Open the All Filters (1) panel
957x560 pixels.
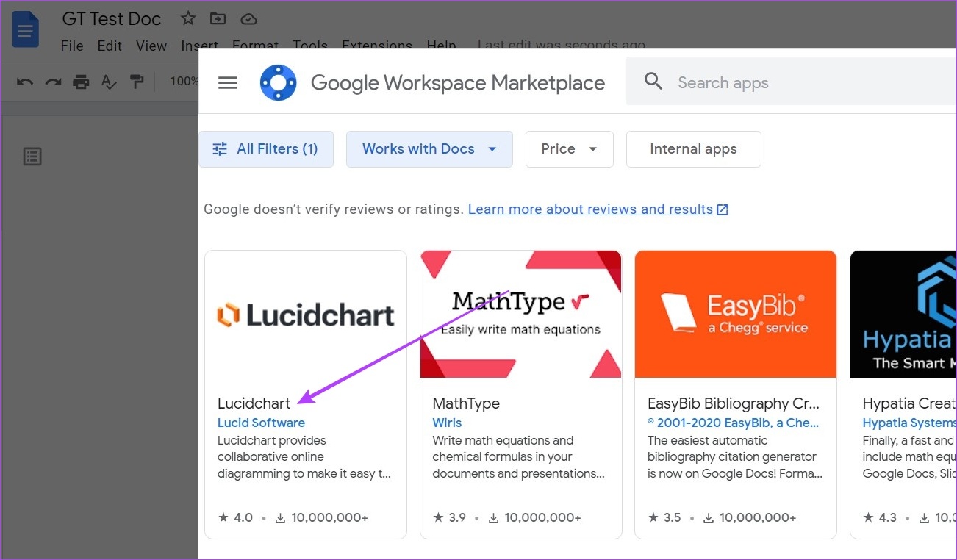tap(266, 149)
